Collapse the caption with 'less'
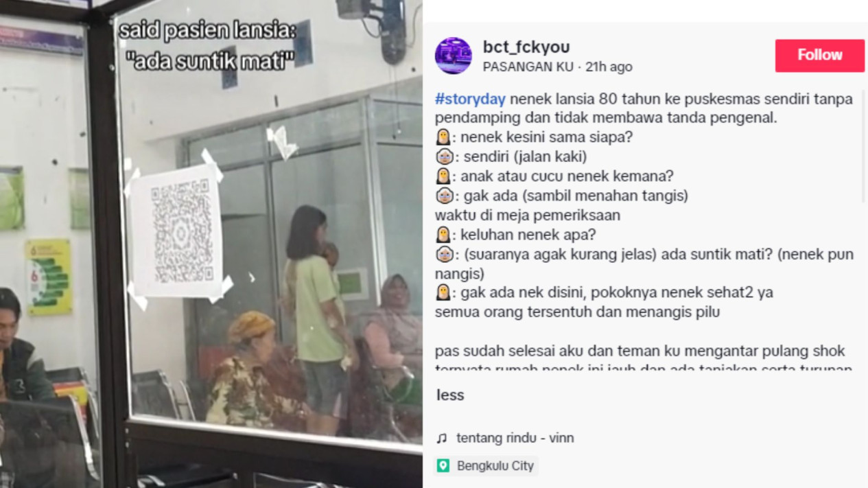 click(x=450, y=395)
